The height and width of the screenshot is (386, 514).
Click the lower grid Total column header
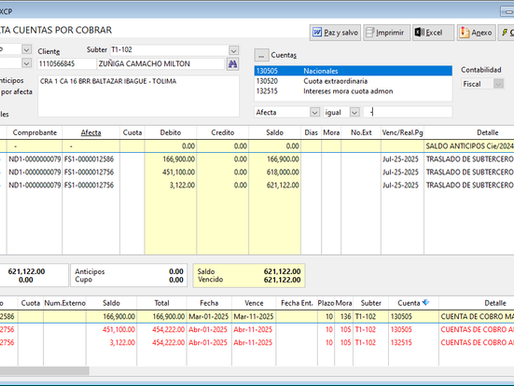tap(162, 303)
